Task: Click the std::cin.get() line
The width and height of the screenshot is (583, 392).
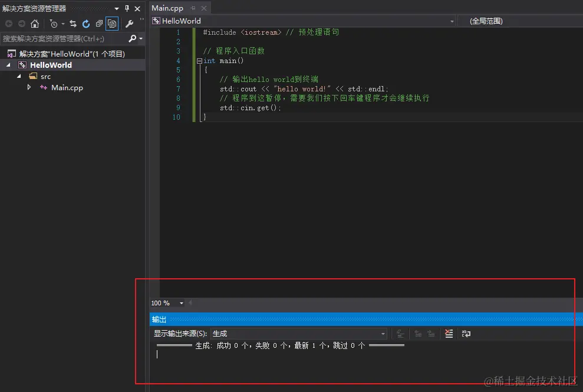Action: point(250,108)
